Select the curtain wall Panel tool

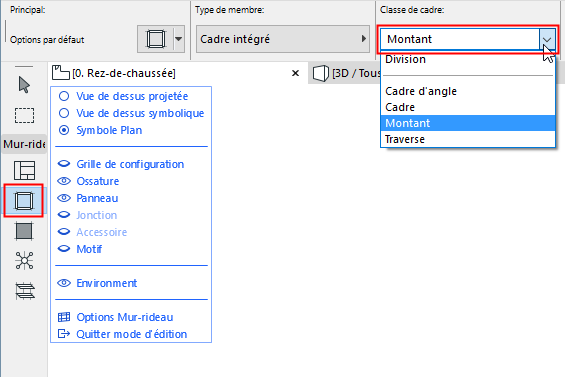click(x=24, y=231)
